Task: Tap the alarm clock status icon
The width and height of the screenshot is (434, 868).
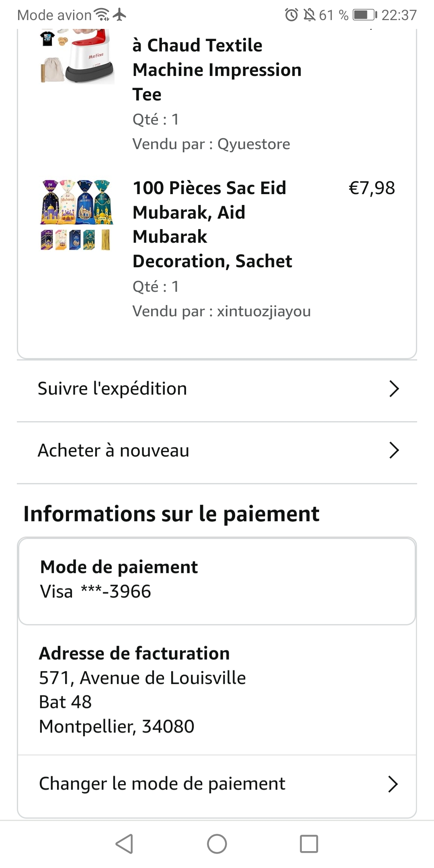Action: [x=291, y=15]
